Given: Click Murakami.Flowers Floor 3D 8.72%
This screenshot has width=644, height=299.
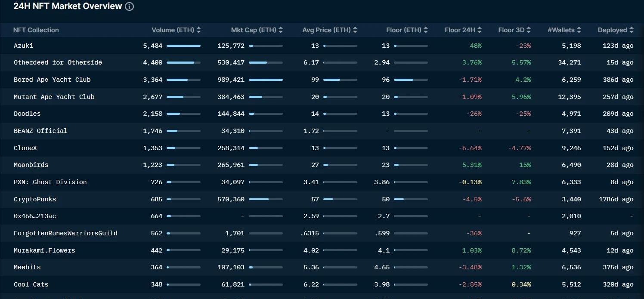Looking at the screenshot, I should point(521,250).
